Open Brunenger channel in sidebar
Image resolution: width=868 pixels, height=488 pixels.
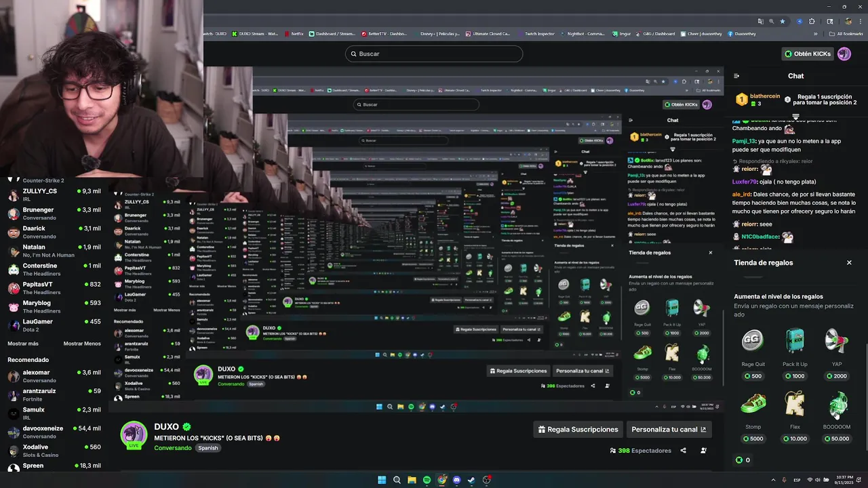[54, 213]
